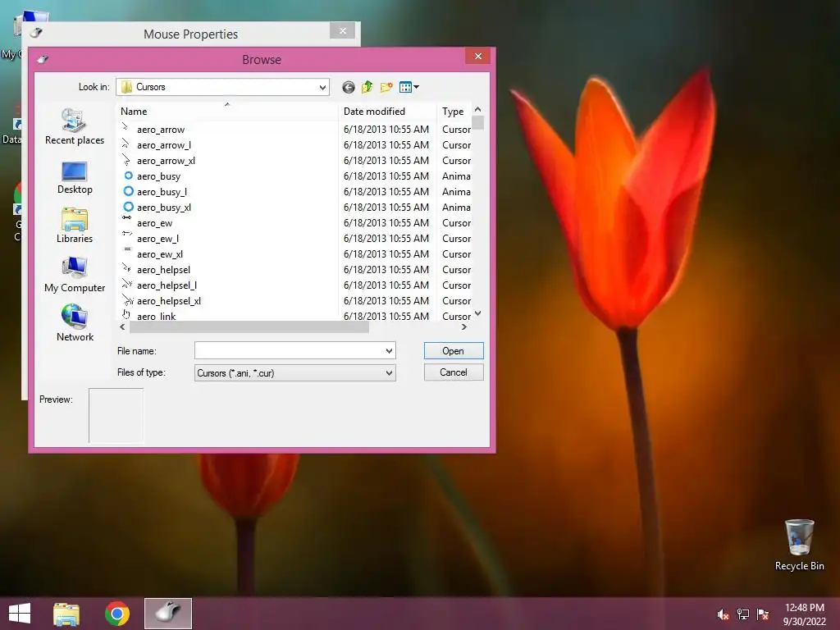The width and height of the screenshot is (840, 630).
Task: Sort files by Name column header
Action: (x=227, y=112)
